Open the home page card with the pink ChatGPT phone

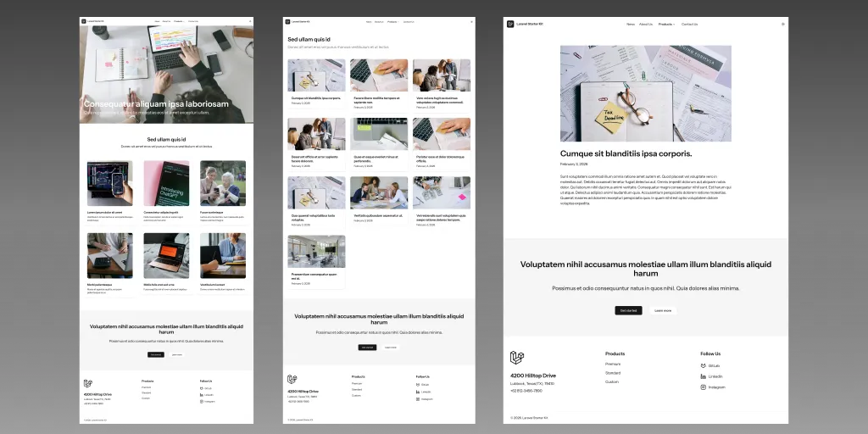coord(167,192)
